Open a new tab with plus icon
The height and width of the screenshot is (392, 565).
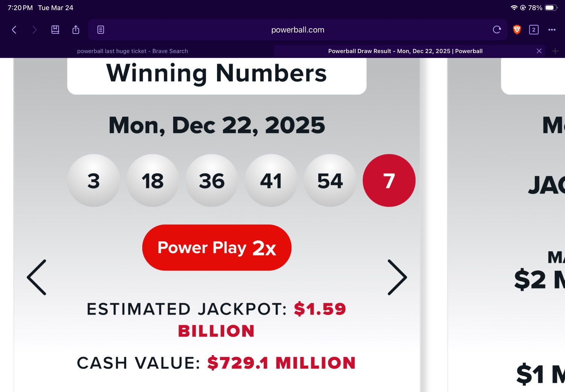[x=555, y=51]
